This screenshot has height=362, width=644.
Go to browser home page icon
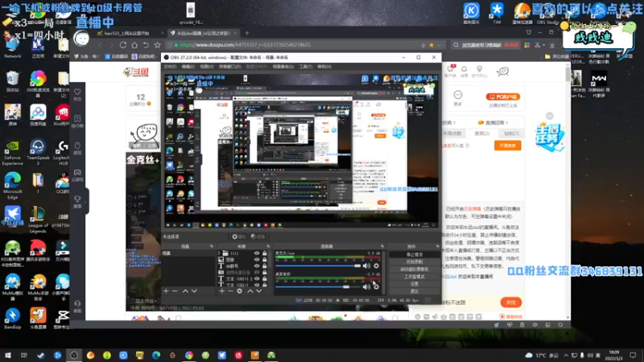point(134,45)
